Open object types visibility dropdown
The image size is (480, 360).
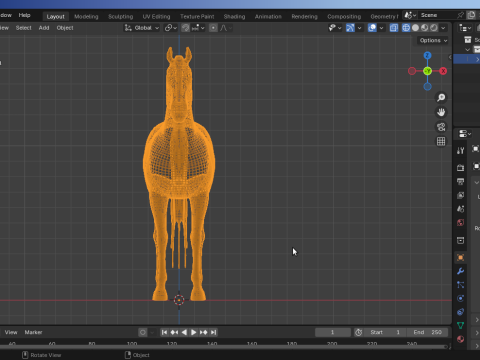pyautogui.click(x=335, y=28)
